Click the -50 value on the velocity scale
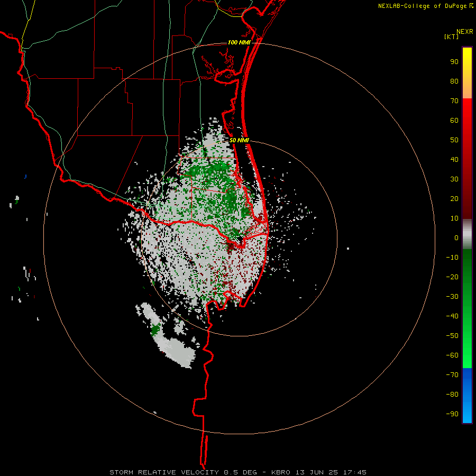This screenshot has width=476, height=476. point(452,335)
